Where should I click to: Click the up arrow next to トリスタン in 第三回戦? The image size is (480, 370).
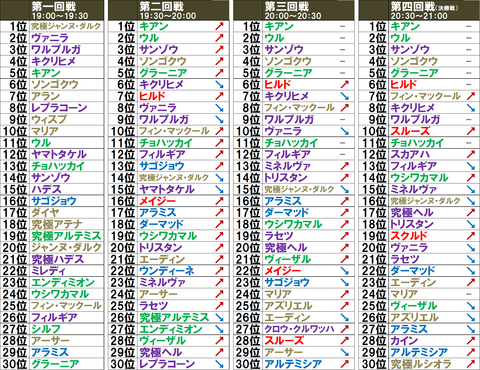coord(344,178)
